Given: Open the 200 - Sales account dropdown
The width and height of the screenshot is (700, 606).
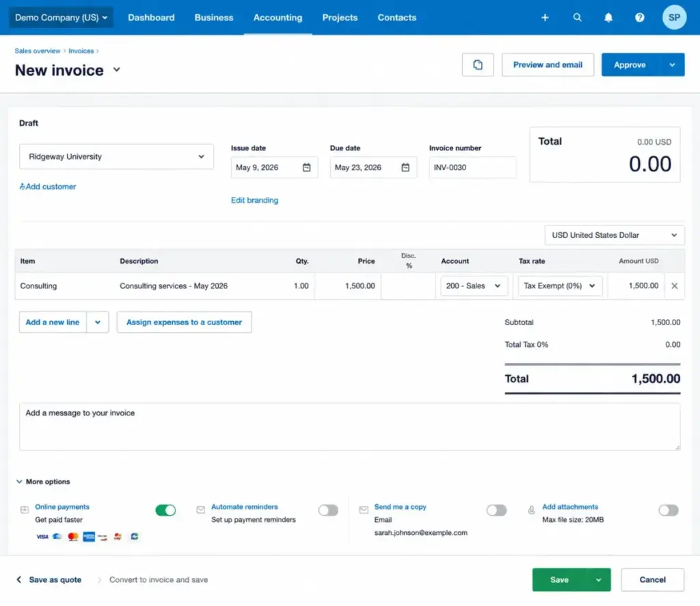Looking at the screenshot, I should tap(474, 286).
